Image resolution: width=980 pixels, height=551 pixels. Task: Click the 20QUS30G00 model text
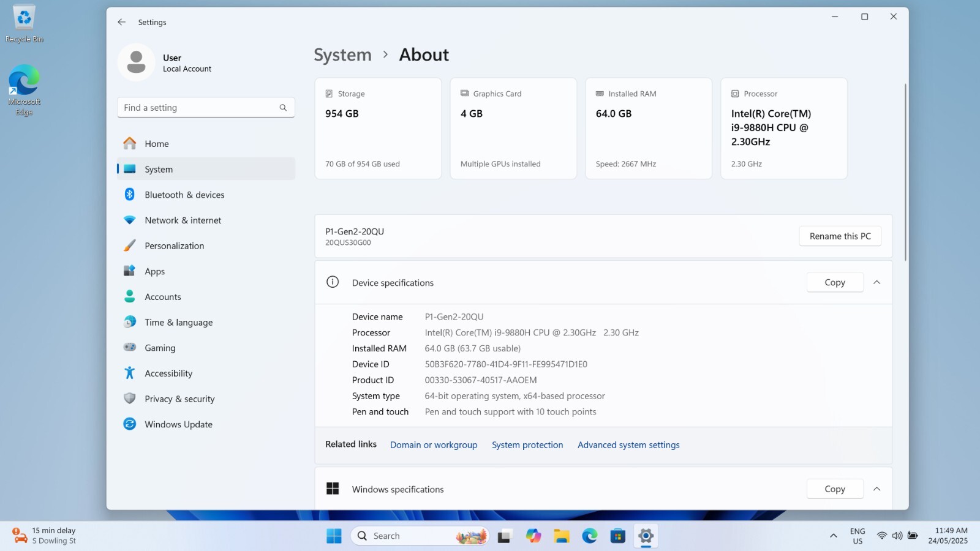348,242
